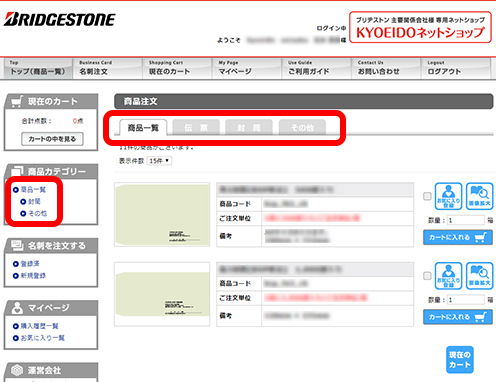This screenshot has width=496, height=382.
Task: Click 合計点数 label in cart panel
Action: pos(36,121)
